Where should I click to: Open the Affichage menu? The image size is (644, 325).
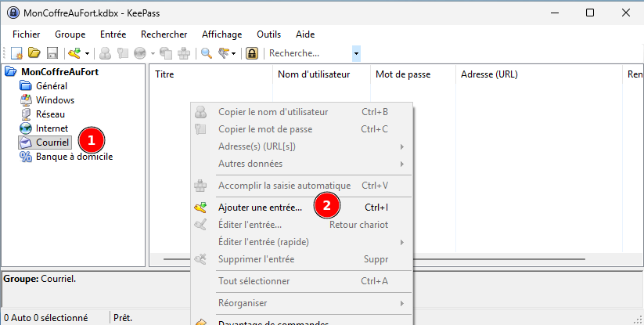coord(221,34)
